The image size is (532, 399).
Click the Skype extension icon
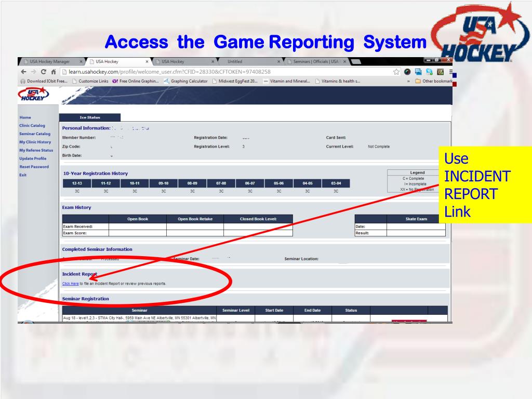[x=429, y=72]
